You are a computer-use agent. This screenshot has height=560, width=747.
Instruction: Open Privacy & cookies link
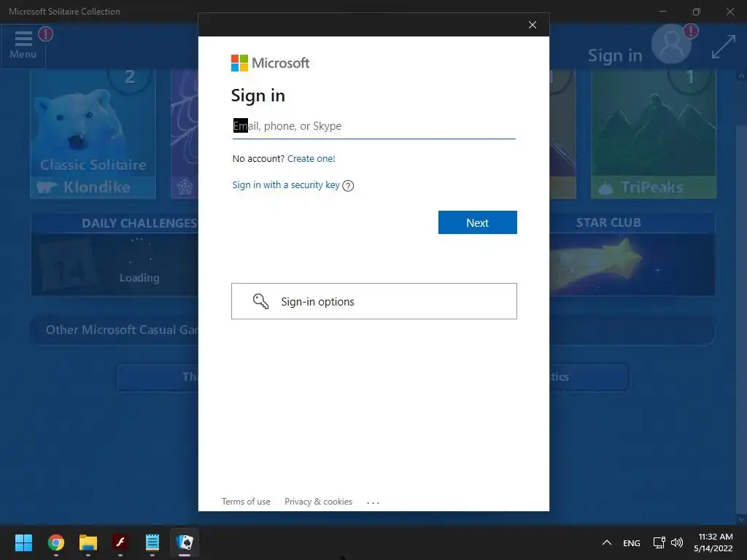pos(318,502)
